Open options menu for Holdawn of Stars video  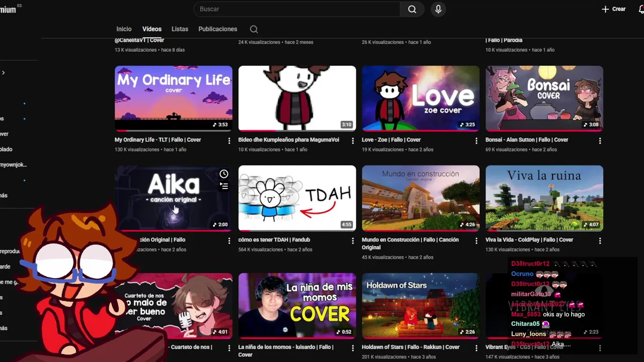coord(476,348)
